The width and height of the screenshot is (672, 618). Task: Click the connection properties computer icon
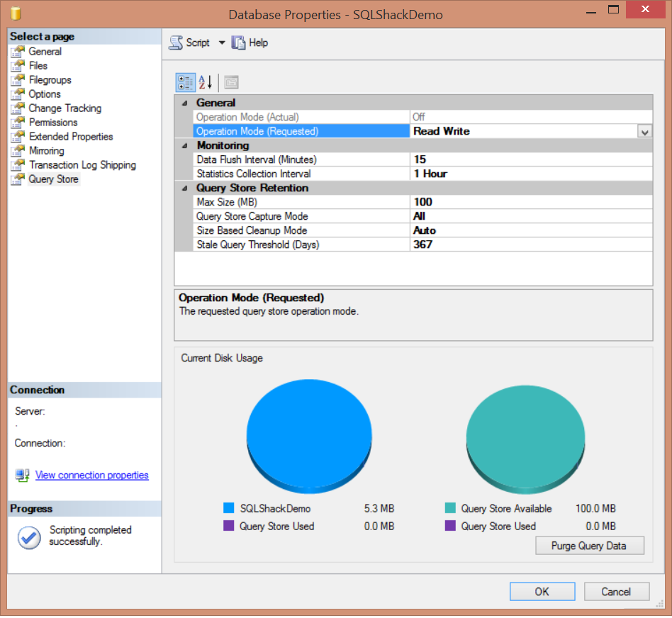[x=22, y=475]
